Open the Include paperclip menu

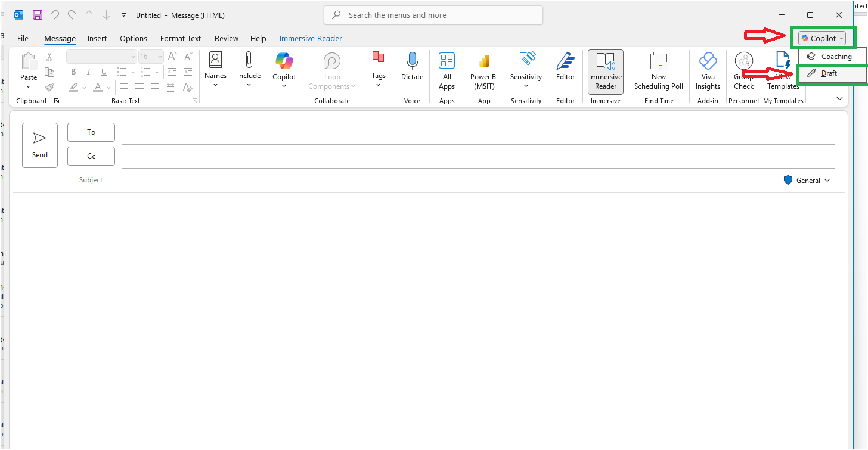[249, 69]
